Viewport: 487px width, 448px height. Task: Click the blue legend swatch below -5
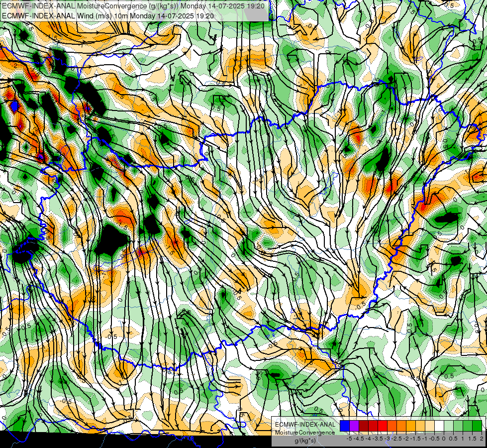(x=345, y=426)
